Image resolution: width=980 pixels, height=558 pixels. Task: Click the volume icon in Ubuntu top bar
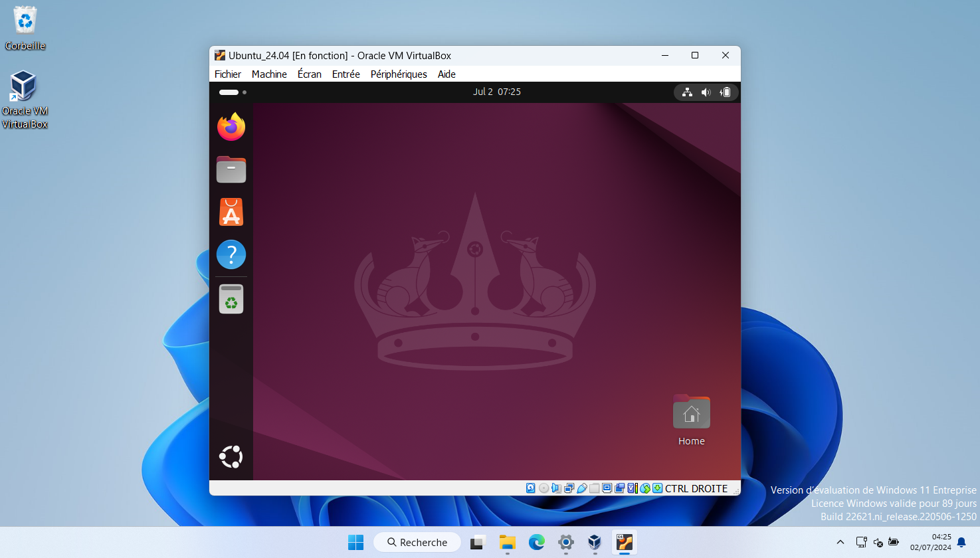pyautogui.click(x=706, y=92)
